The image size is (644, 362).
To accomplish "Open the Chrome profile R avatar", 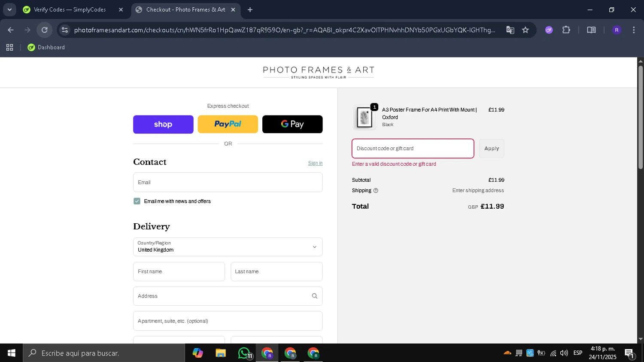I will tap(617, 30).
